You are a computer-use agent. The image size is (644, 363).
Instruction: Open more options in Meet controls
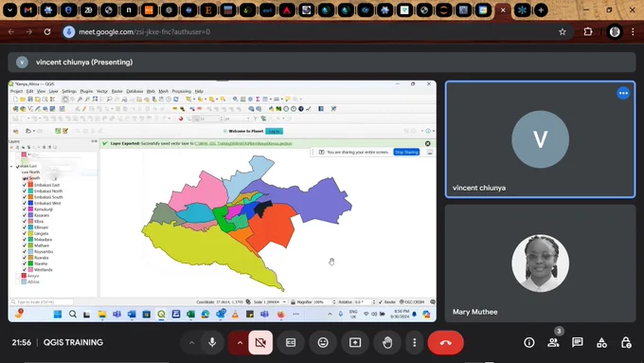[x=415, y=342]
